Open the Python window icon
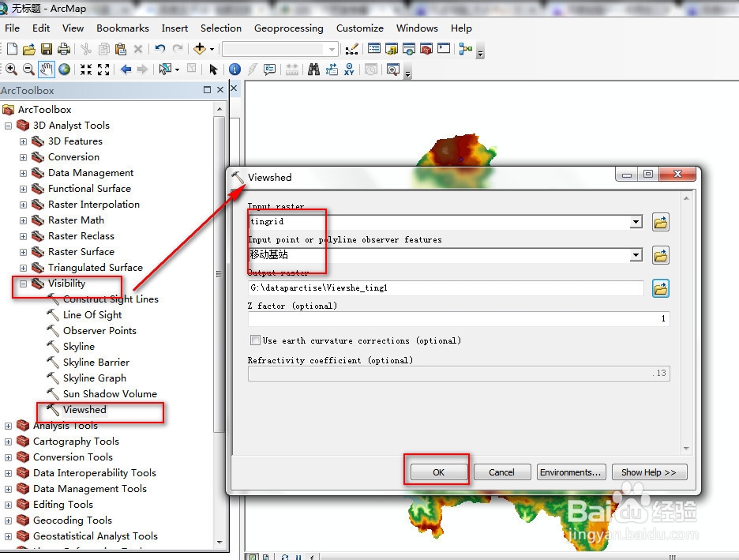The width and height of the screenshot is (739, 560). tap(444, 48)
